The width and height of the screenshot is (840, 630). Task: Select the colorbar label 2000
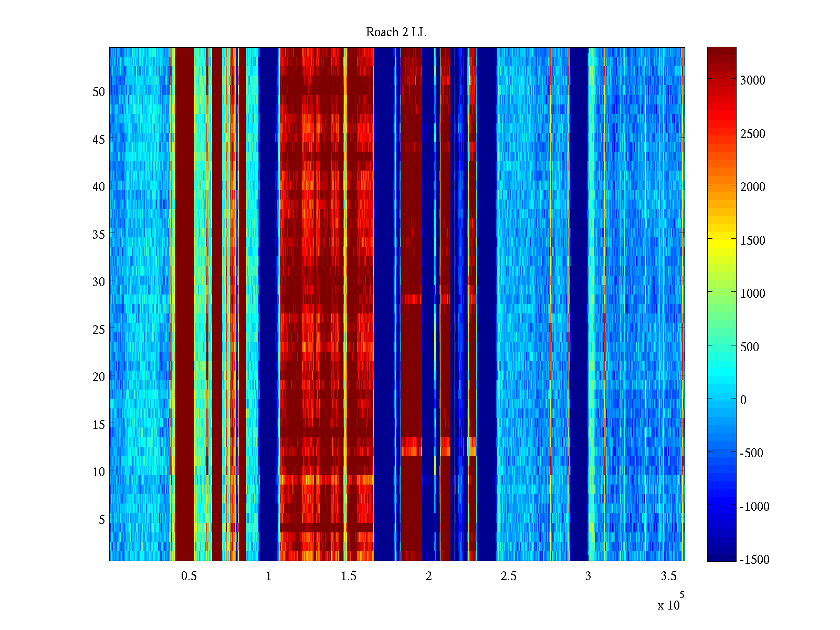click(752, 187)
